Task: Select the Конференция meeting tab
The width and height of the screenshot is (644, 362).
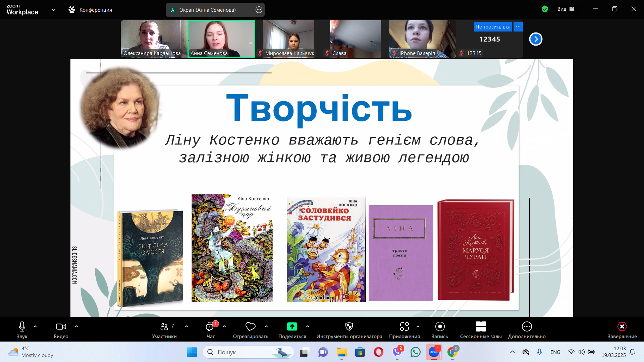Action: click(x=90, y=10)
